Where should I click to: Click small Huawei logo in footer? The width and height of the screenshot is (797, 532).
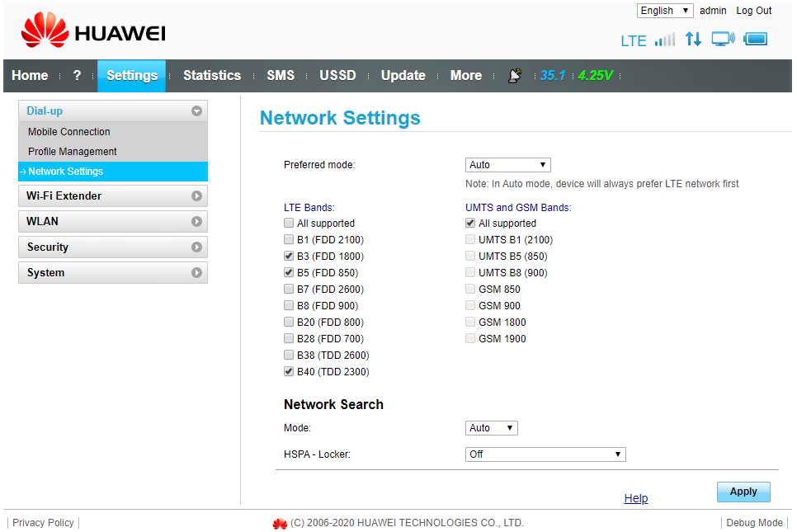coord(280,524)
